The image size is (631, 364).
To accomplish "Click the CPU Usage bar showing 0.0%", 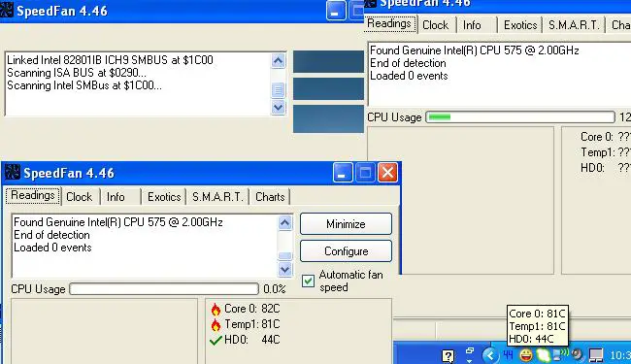I will click(x=164, y=289).
